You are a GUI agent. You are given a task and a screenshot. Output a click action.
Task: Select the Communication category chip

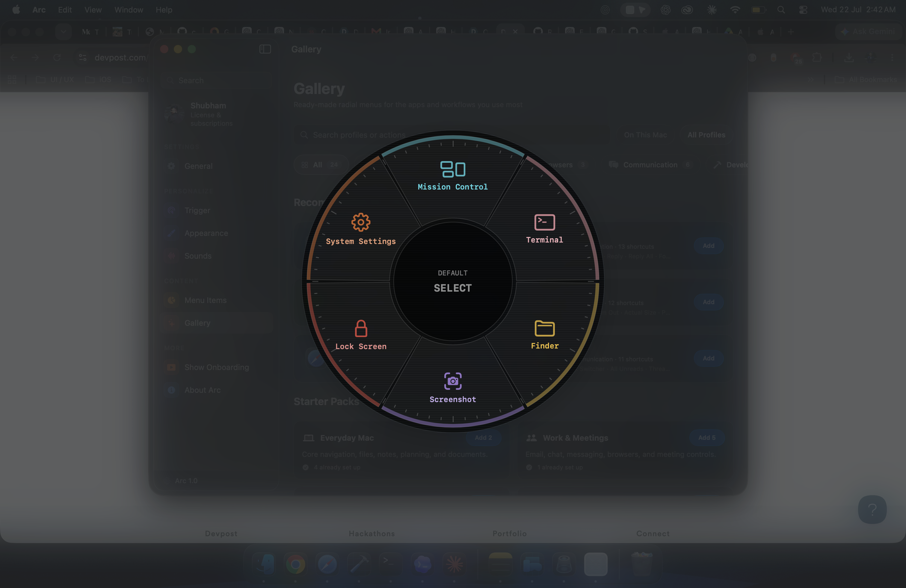coord(650,165)
